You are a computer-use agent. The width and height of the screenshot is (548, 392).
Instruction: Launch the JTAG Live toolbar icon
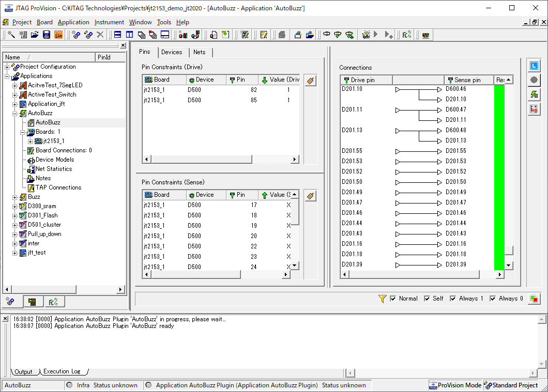coord(58,35)
